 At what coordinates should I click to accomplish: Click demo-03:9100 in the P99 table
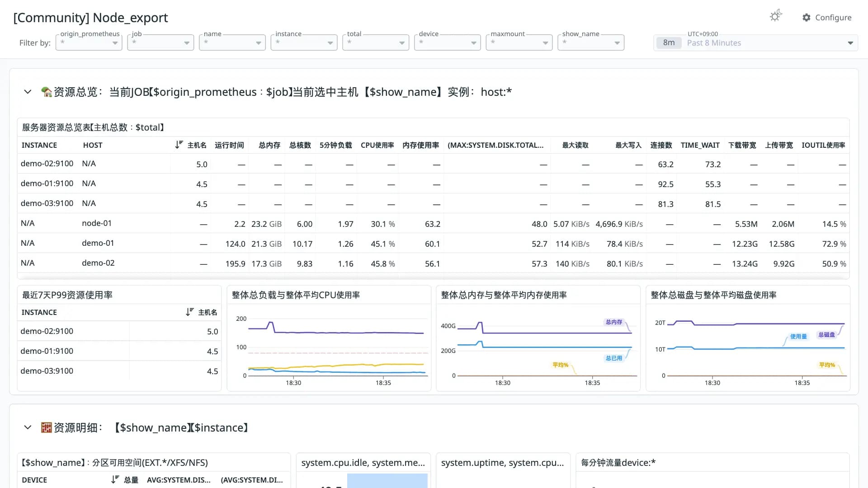coord(47,371)
